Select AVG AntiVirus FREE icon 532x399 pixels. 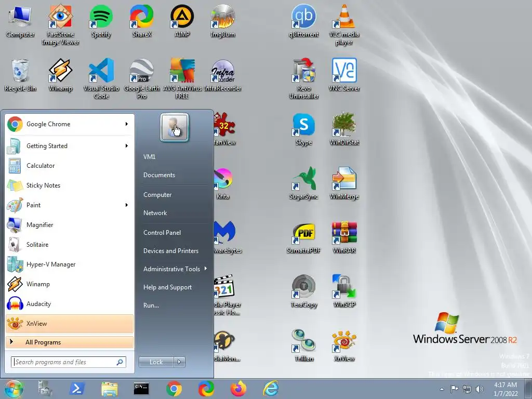(x=182, y=79)
